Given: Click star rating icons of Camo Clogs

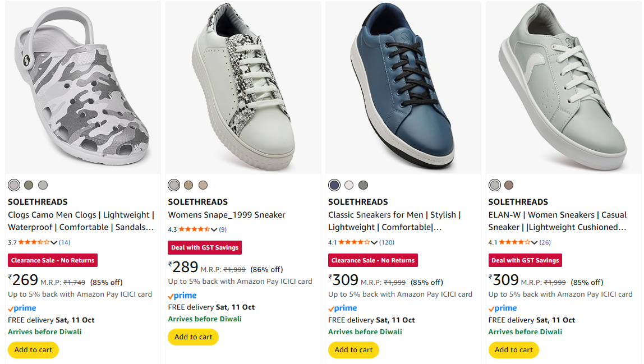Looking at the screenshot, I should tap(34, 242).
